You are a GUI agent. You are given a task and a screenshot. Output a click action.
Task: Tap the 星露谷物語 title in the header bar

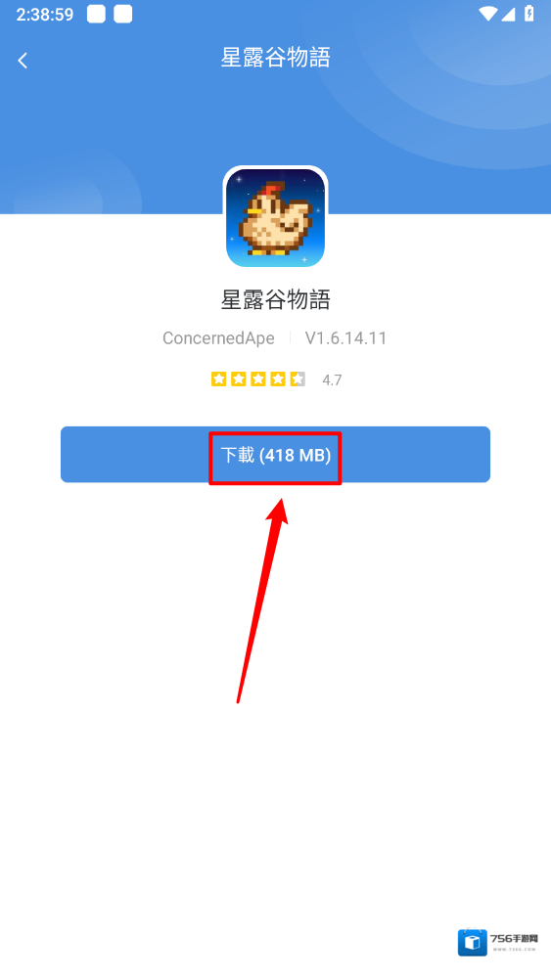pos(275,58)
